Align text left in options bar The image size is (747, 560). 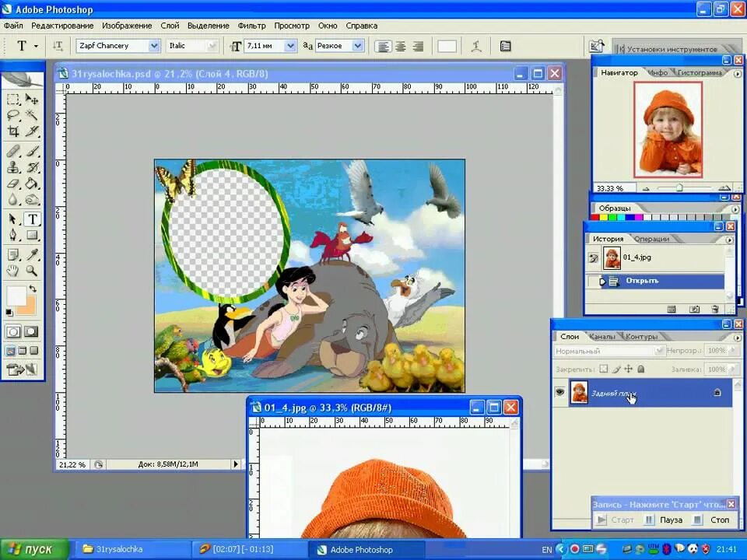tap(383, 46)
